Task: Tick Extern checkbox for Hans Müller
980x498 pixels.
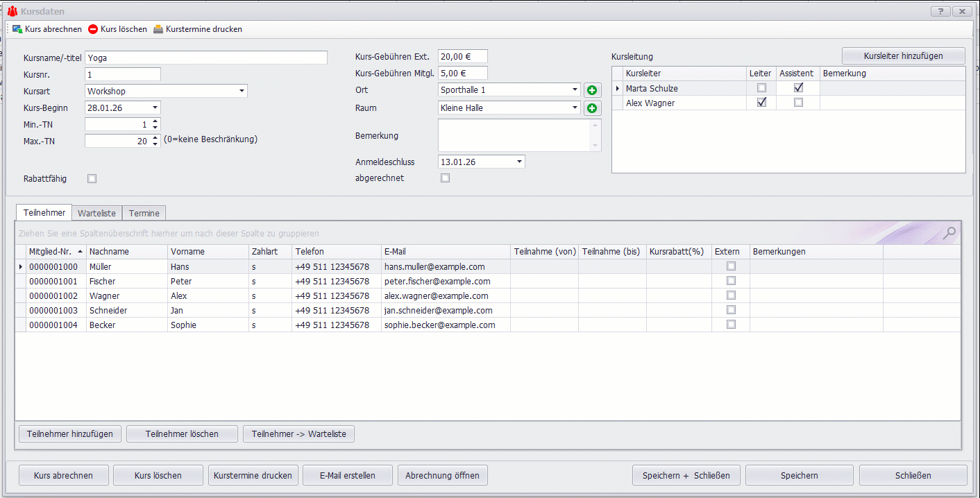Action: point(731,266)
